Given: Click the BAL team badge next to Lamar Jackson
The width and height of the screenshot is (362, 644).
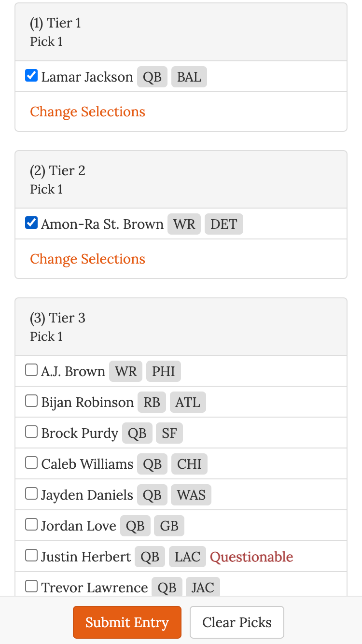Looking at the screenshot, I should click(189, 77).
